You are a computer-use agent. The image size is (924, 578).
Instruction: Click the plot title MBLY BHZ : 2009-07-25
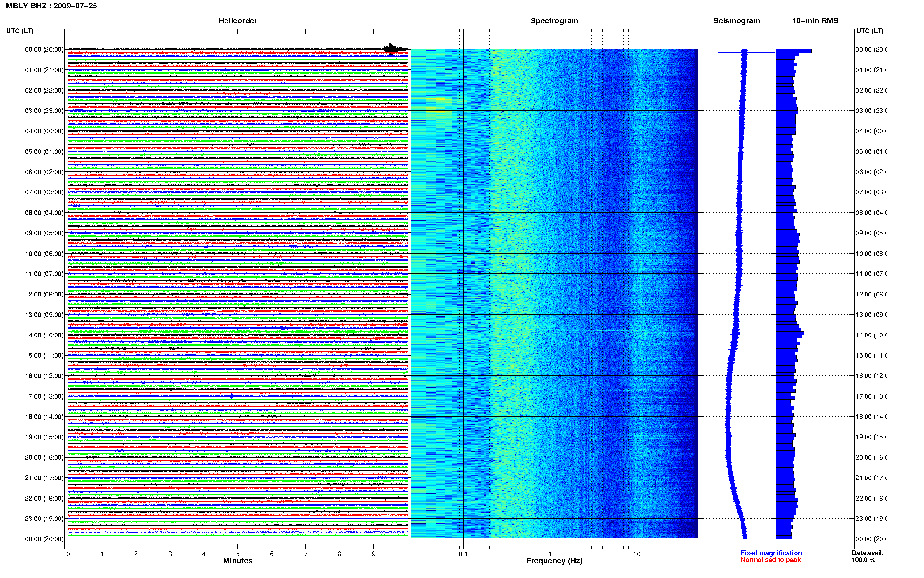click(x=51, y=6)
